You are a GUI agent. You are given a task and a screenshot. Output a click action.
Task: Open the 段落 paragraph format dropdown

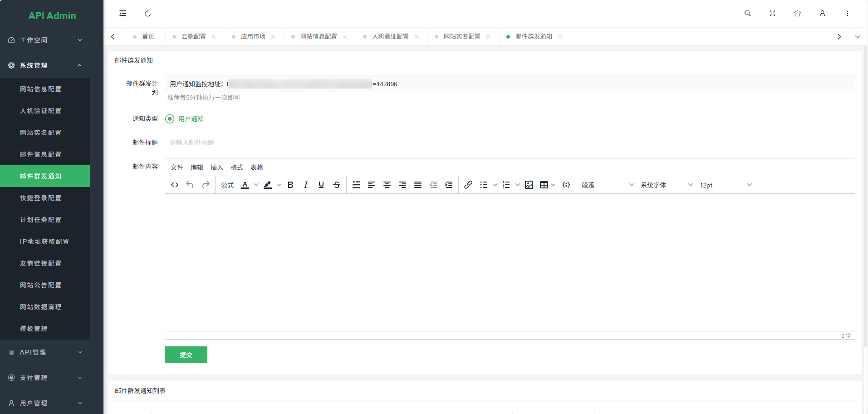(x=607, y=185)
